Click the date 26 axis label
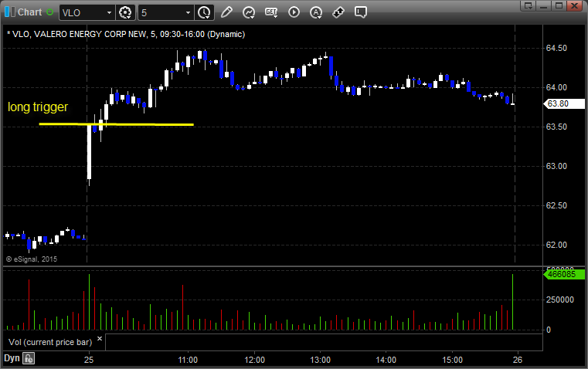The width and height of the screenshot is (588, 369). click(518, 360)
